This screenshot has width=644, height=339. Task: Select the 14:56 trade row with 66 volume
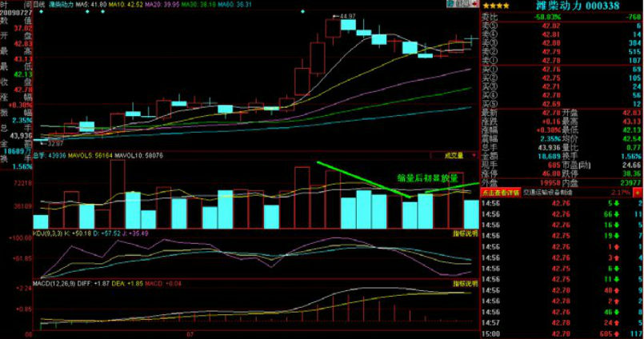point(562,214)
